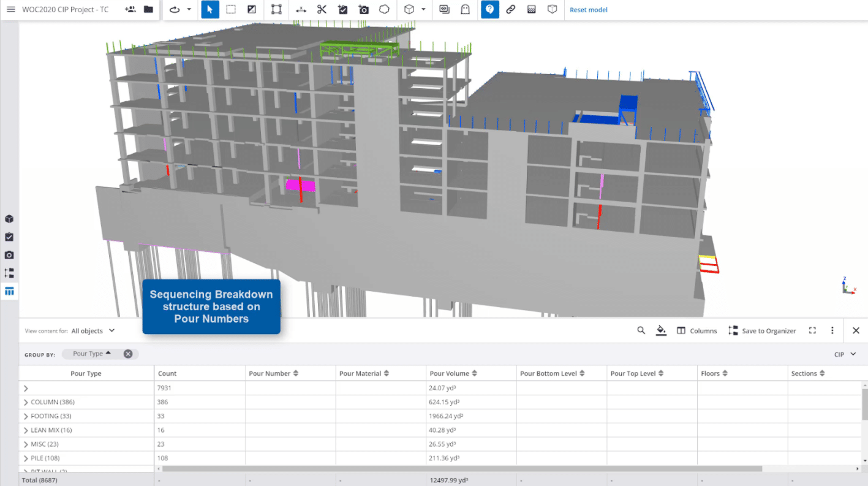Open the Organizer tree icon in left sidebar
This screenshot has height=486, width=868.
pos(9,273)
